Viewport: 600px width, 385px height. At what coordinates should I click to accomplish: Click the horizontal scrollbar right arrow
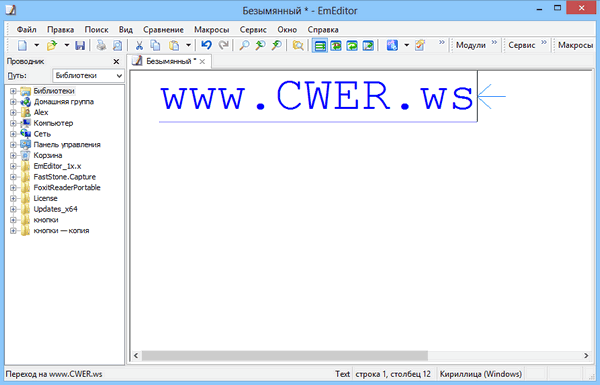coord(586,356)
